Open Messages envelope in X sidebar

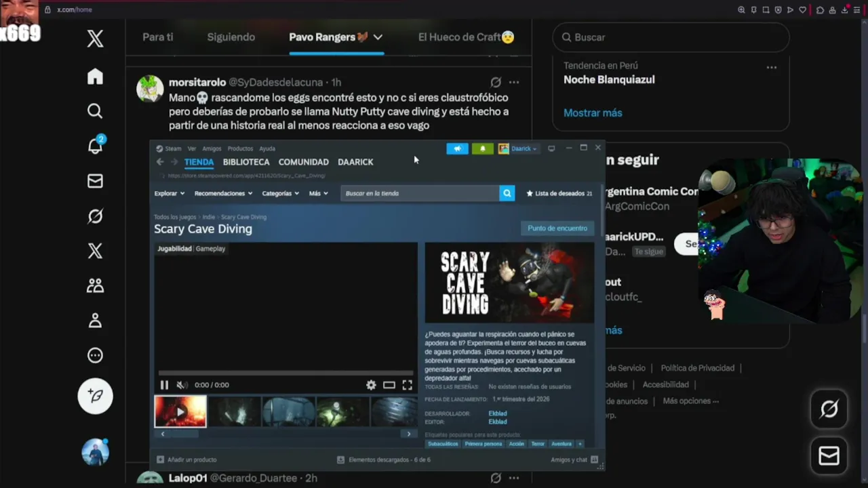coord(95,181)
